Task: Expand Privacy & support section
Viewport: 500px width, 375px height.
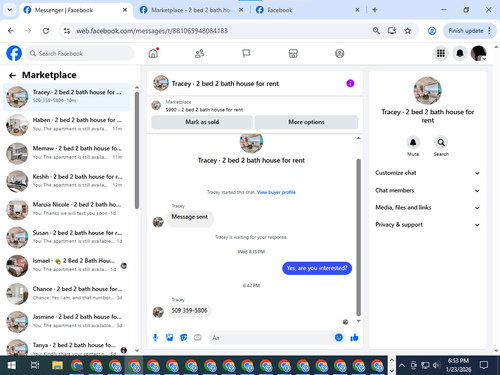Action: 427,225
